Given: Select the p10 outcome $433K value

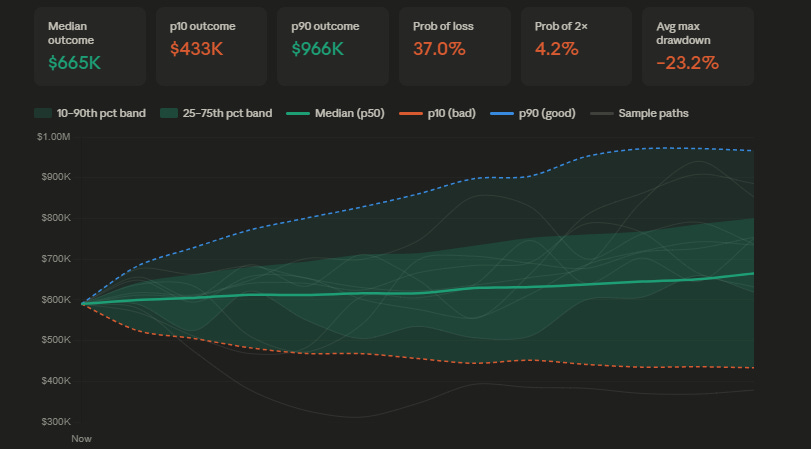Looking at the screenshot, I should click(197, 49).
